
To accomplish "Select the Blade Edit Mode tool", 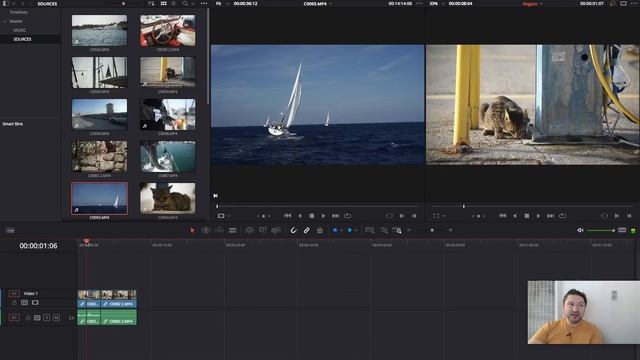I will click(x=233, y=230).
